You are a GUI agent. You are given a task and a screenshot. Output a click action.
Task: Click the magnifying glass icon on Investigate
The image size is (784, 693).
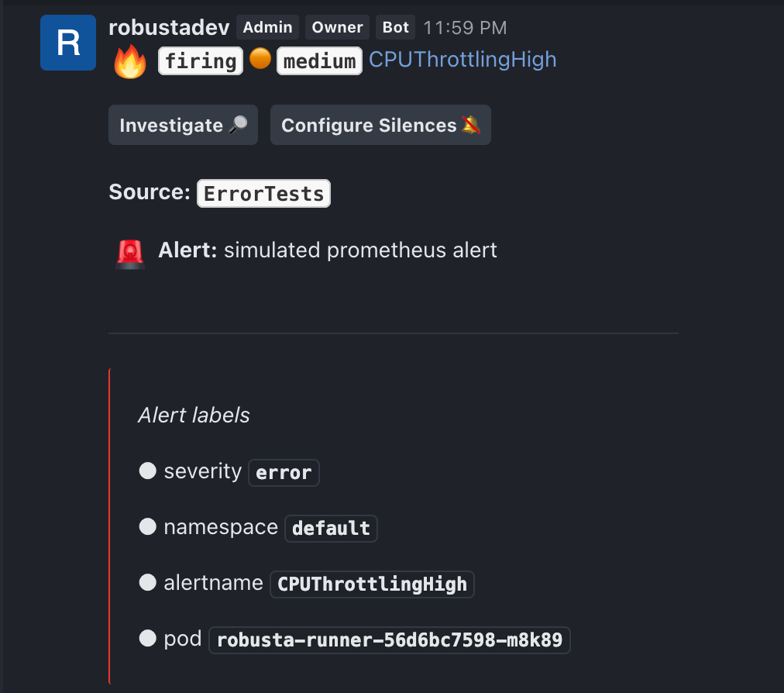239,125
